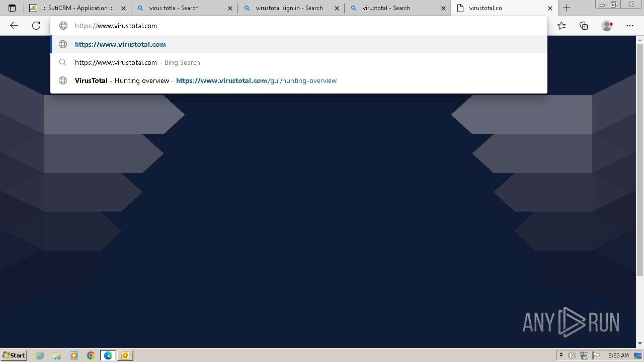Close the SutiCRM Application tab

point(123,8)
